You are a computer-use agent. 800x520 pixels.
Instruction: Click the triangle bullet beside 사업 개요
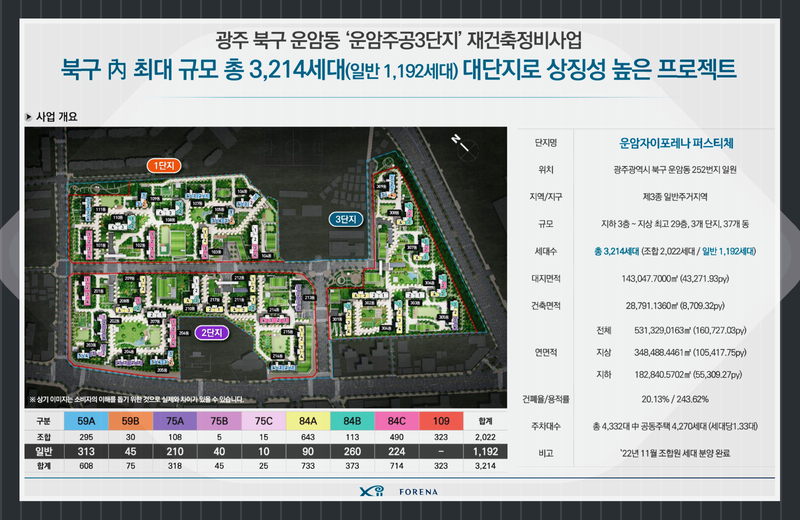pos(29,117)
